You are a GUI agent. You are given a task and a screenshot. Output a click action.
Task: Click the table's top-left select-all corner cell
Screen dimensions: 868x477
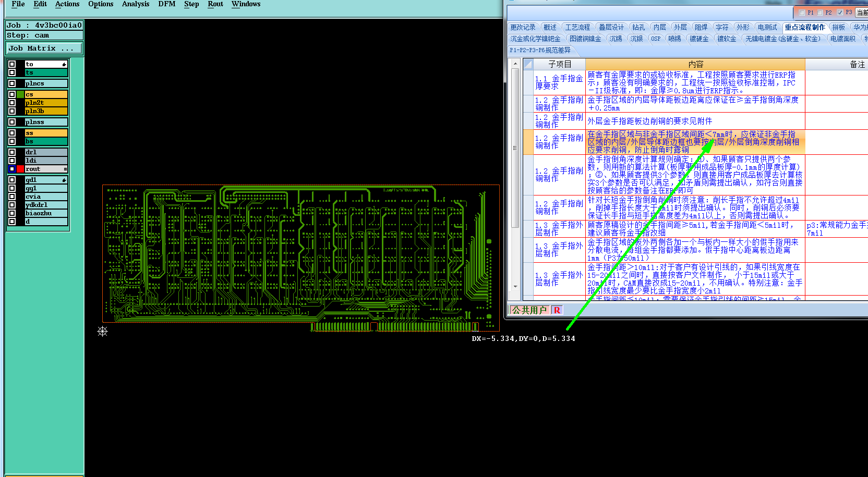[x=528, y=64]
